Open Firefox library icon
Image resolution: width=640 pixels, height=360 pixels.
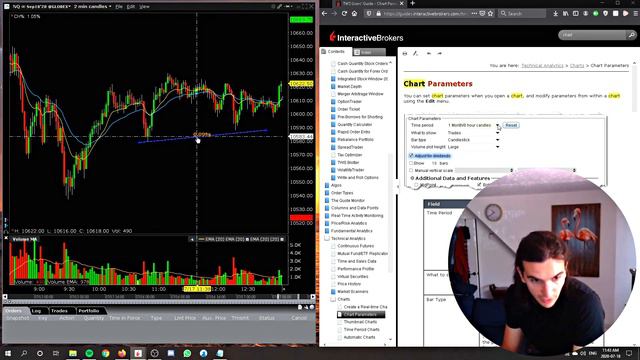coord(565,13)
